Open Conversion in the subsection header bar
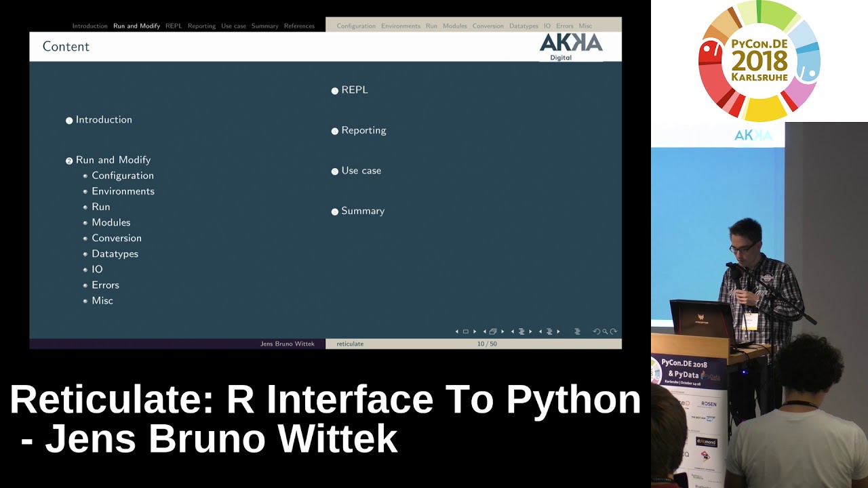868x488 pixels. click(x=488, y=26)
